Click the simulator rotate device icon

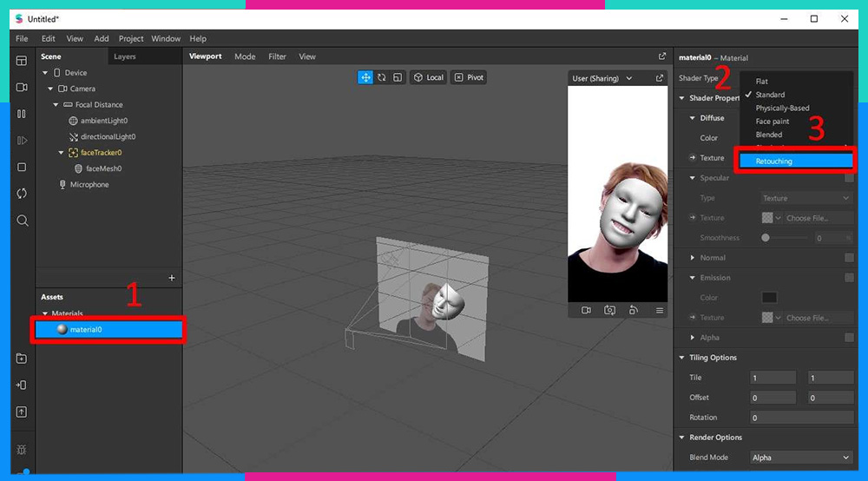[x=634, y=311]
